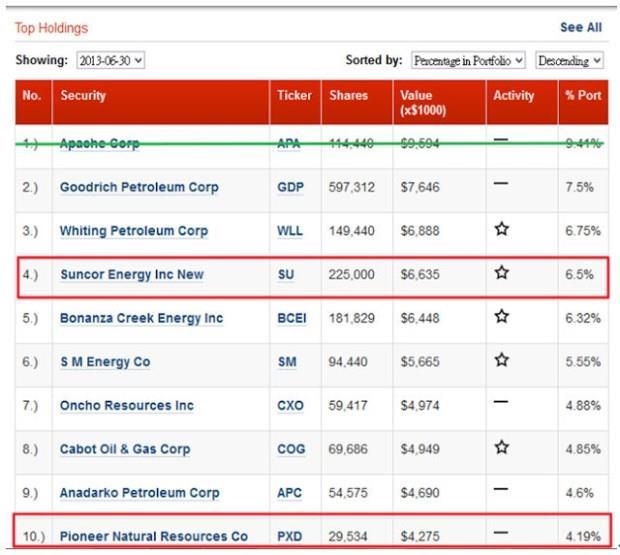
Task: Click the Value (x$1000) column header
Action: (439, 102)
